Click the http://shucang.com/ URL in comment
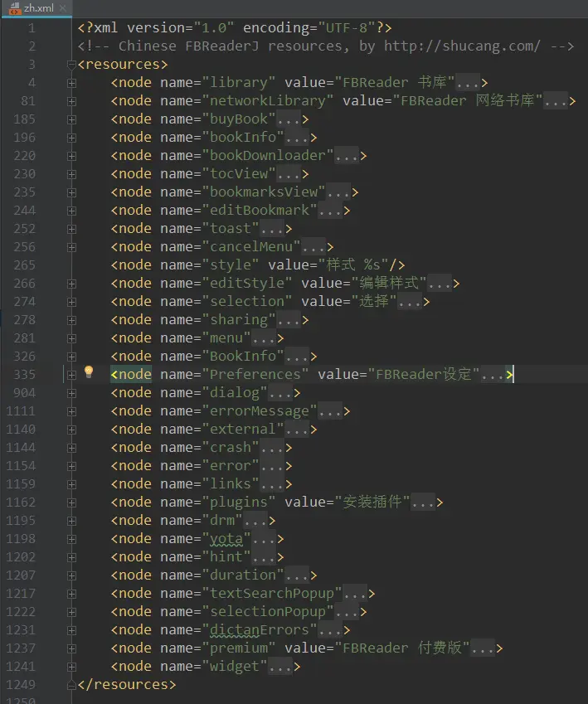 tap(462, 46)
